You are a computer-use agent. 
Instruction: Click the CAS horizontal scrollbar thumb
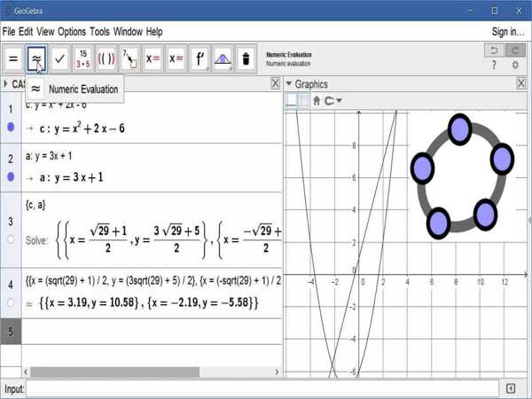click(115, 372)
